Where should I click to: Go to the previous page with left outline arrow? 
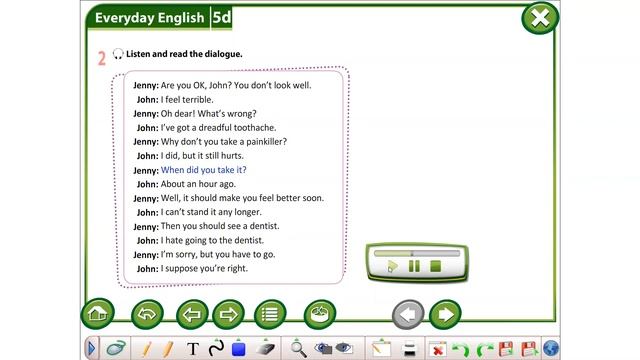[192, 314]
